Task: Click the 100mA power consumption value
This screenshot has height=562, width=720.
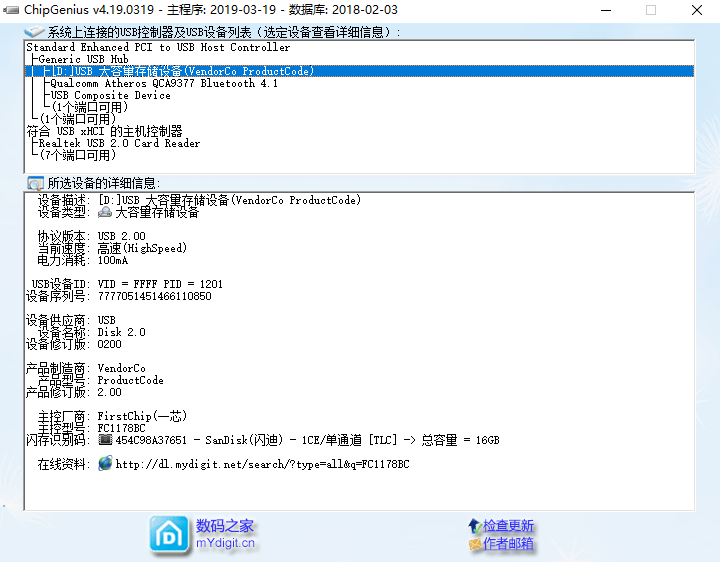Action: tap(113, 260)
